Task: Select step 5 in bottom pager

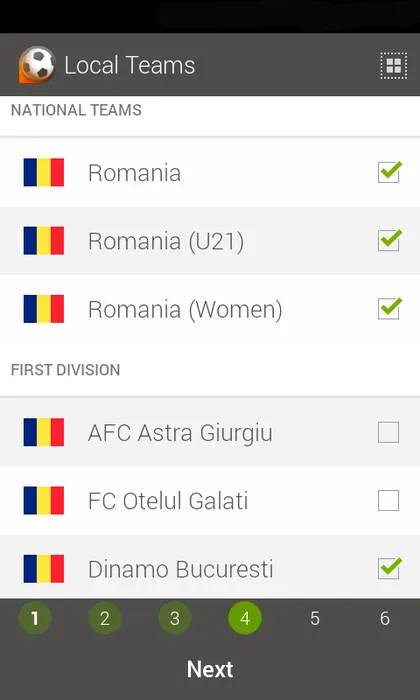Action: pos(315,618)
